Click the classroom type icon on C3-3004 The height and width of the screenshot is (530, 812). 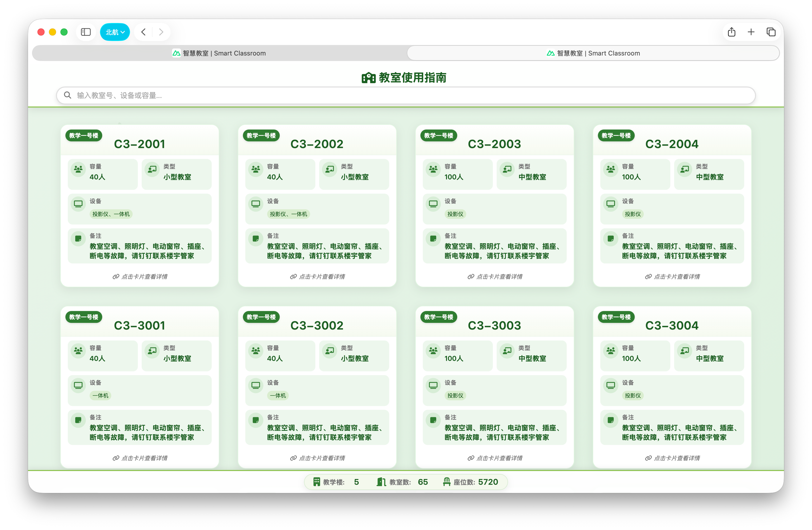[685, 350]
